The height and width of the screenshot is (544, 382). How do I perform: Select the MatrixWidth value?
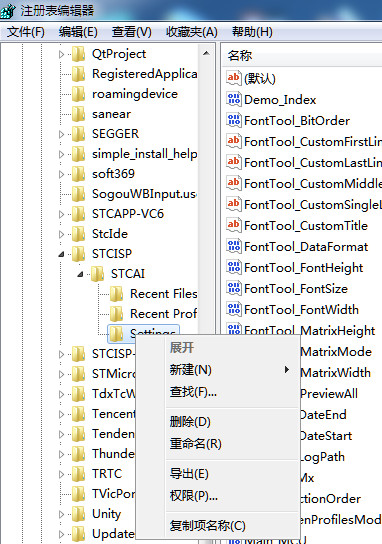[336, 373]
